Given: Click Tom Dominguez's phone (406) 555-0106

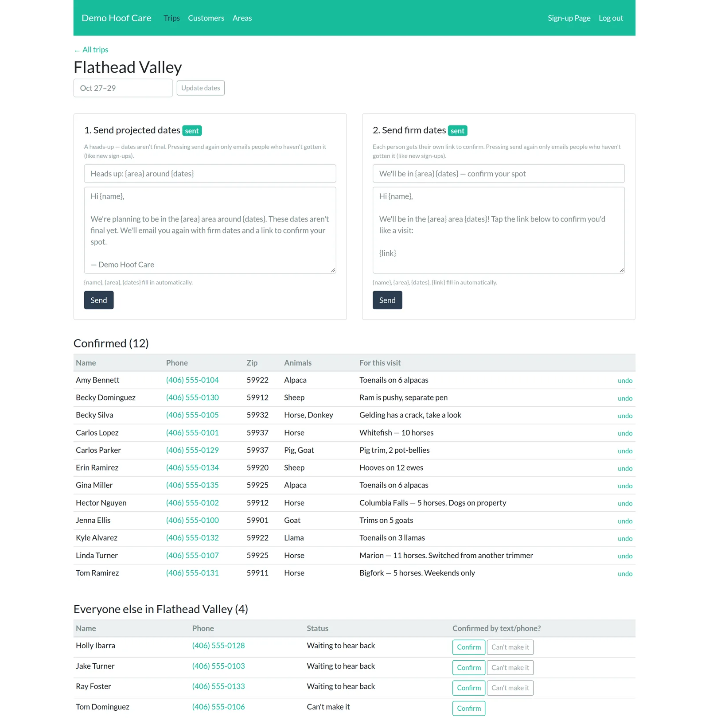Looking at the screenshot, I should [x=218, y=707].
